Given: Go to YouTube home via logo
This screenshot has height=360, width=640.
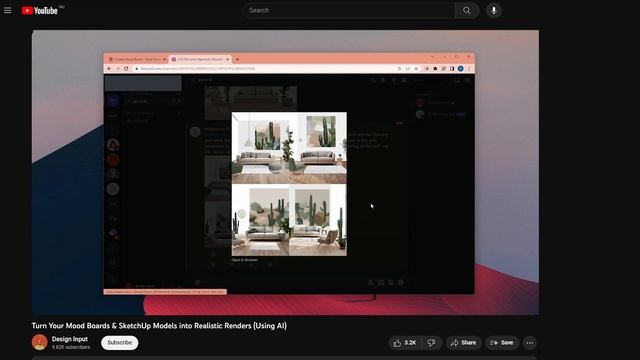Looking at the screenshot, I should pyautogui.click(x=40, y=11).
